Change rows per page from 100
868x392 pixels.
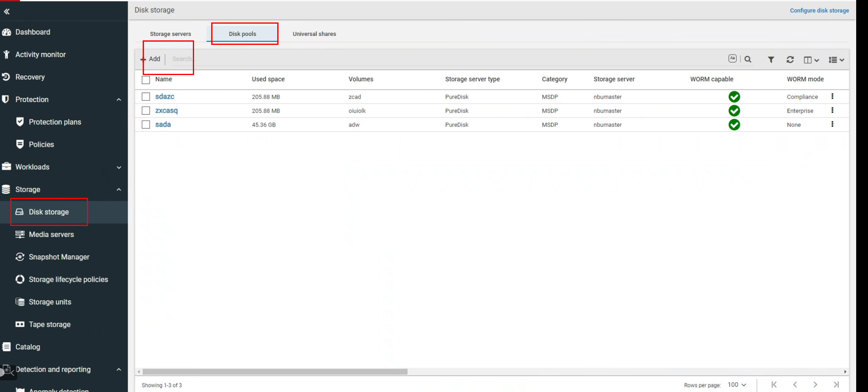pos(737,385)
